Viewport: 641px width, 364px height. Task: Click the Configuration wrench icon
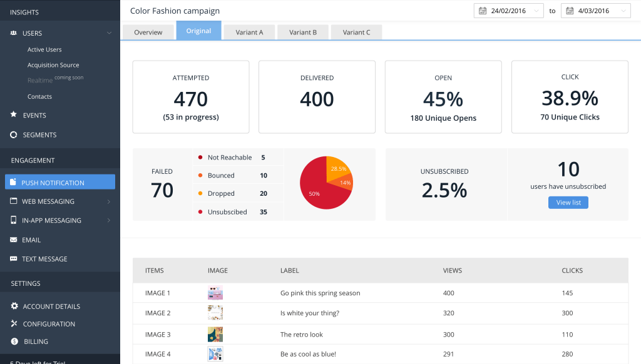pos(14,324)
